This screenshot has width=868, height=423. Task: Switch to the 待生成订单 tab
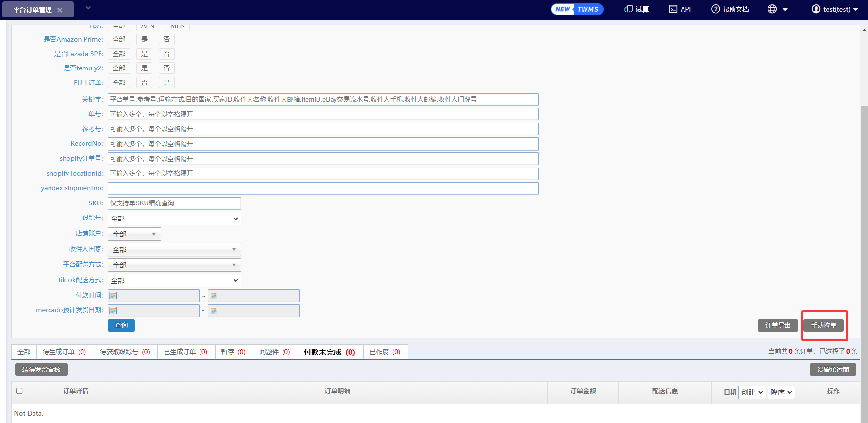tap(64, 352)
